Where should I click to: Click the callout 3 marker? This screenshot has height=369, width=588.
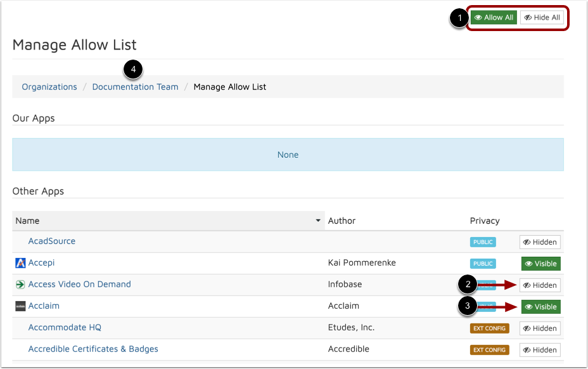[467, 307]
